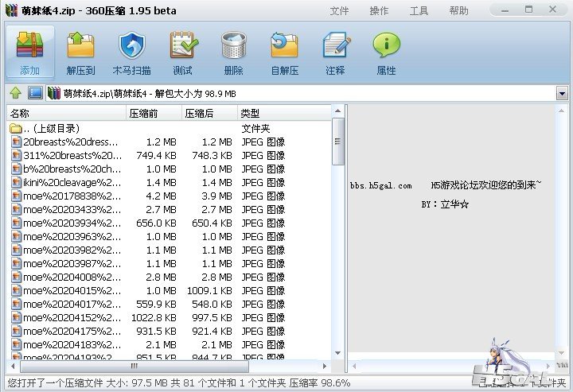Image resolution: width=573 pixels, height=392 pixels.
Task: Open the 属性 properties info icon
Action: pyautogui.click(x=387, y=45)
